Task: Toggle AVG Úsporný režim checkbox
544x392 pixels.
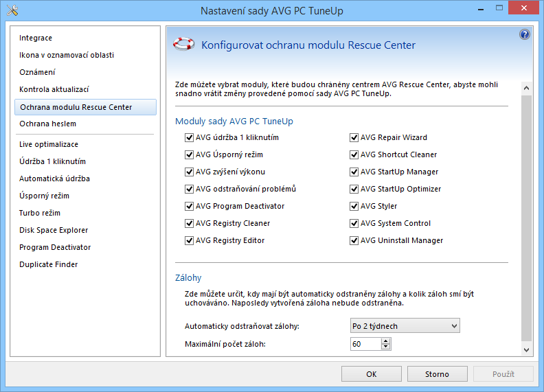Action: [189, 154]
